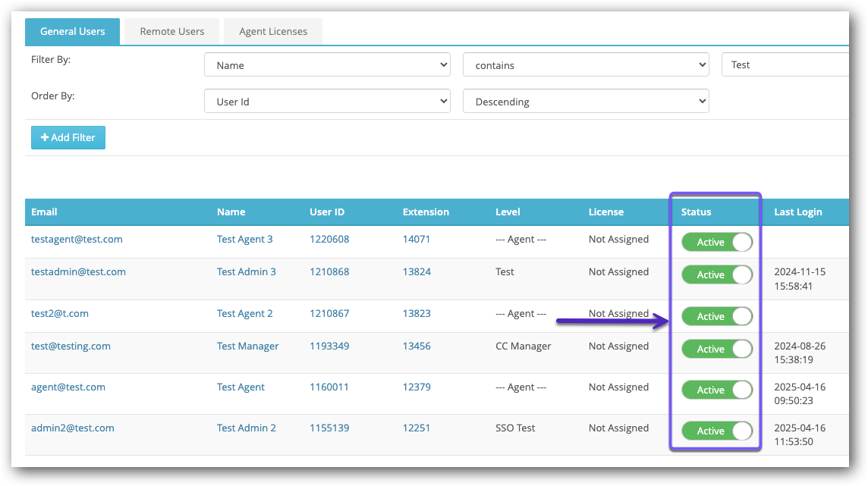Select the CC Manager level cell
The width and height of the screenshot is (868, 486).
523,346
